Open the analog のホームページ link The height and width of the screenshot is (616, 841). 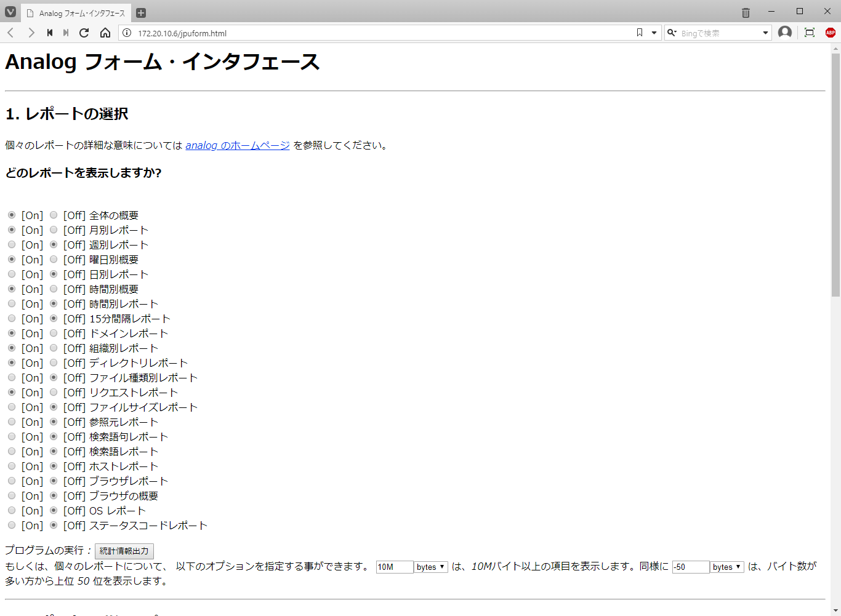click(238, 145)
